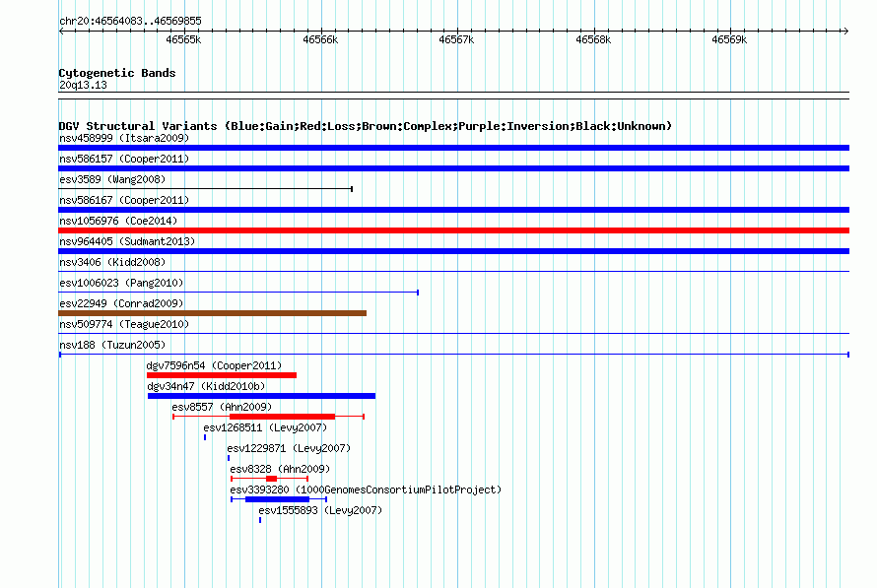Screen dimensions: 877x588
Task: Open dgv7596n54 (Cooper2011) label
Action: coord(214,365)
